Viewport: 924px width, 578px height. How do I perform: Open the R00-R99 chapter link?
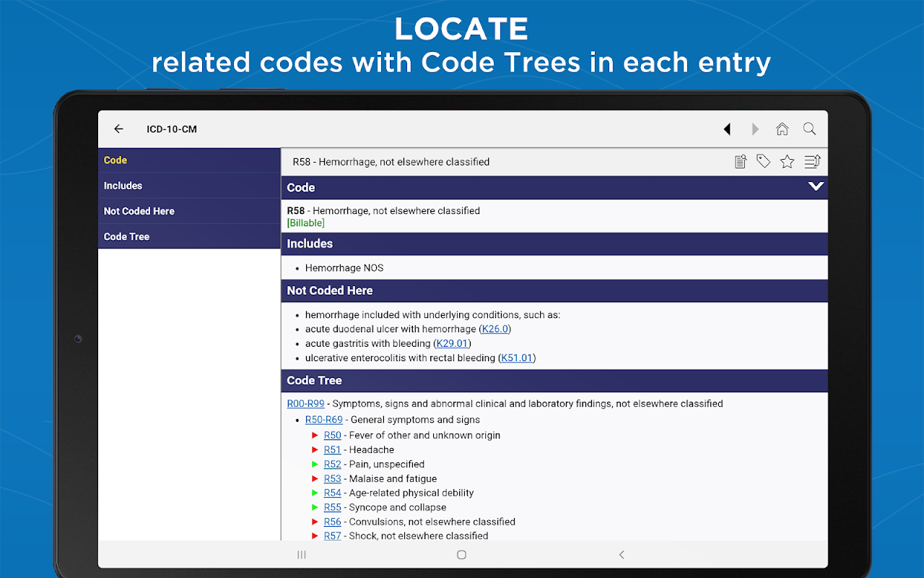click(x=306, y=404)
